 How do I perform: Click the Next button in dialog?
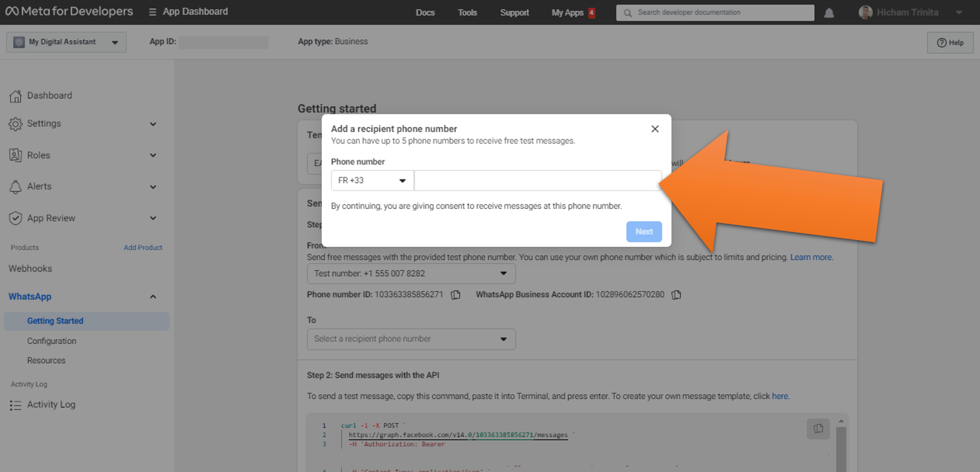click(644, 231)
